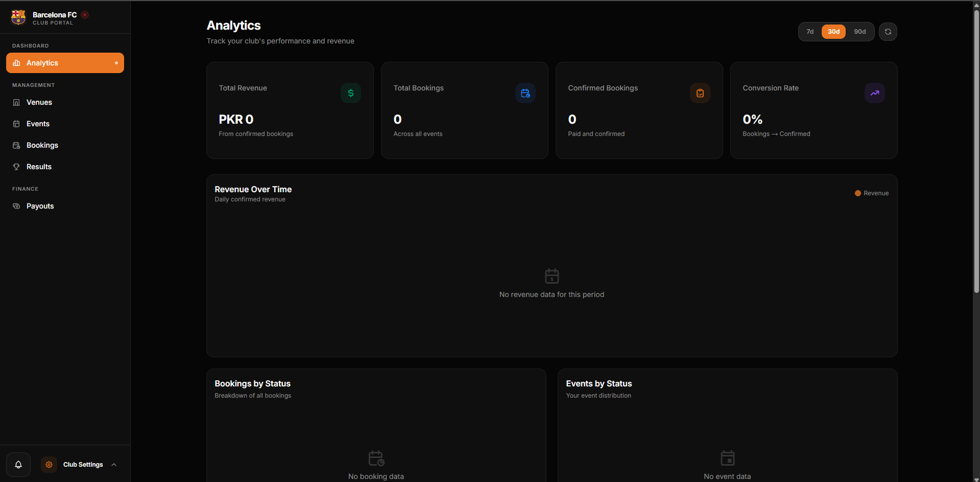Image resolution: width=980 pixels, height=482 pixels.
Task: Click the orange clipboard Confirmed Bookings icon
Action: 700,93
